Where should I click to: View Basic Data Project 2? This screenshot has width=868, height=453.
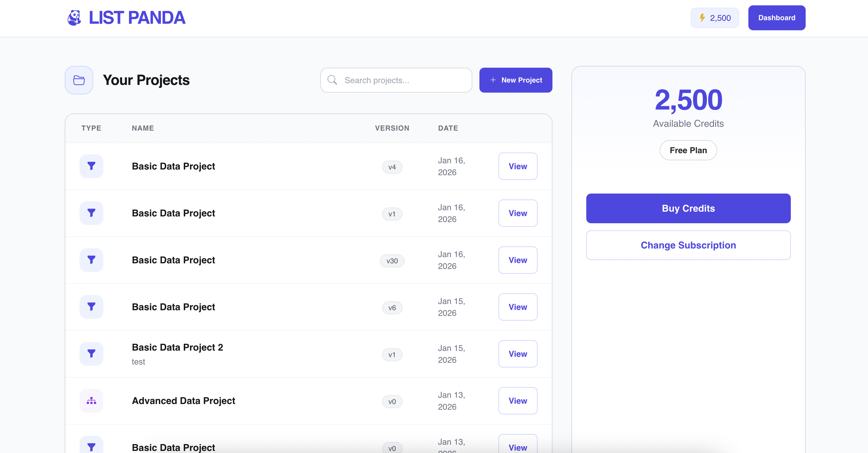pos(518,354)
